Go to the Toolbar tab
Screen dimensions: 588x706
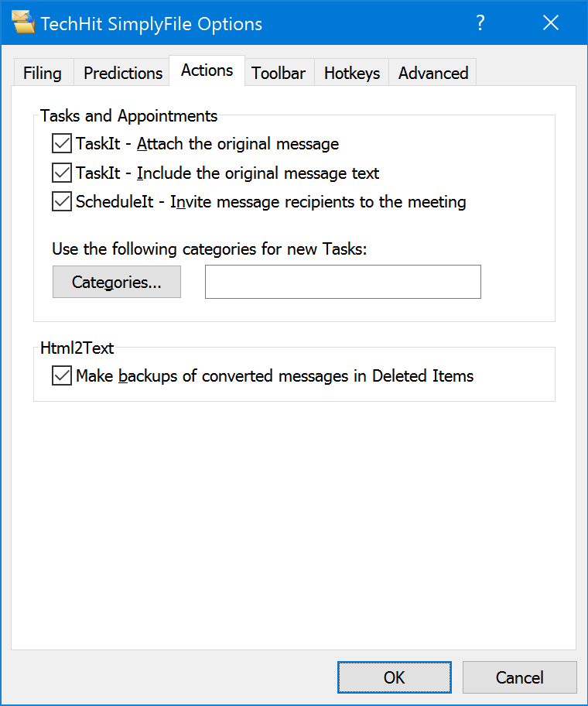[279, 73]
